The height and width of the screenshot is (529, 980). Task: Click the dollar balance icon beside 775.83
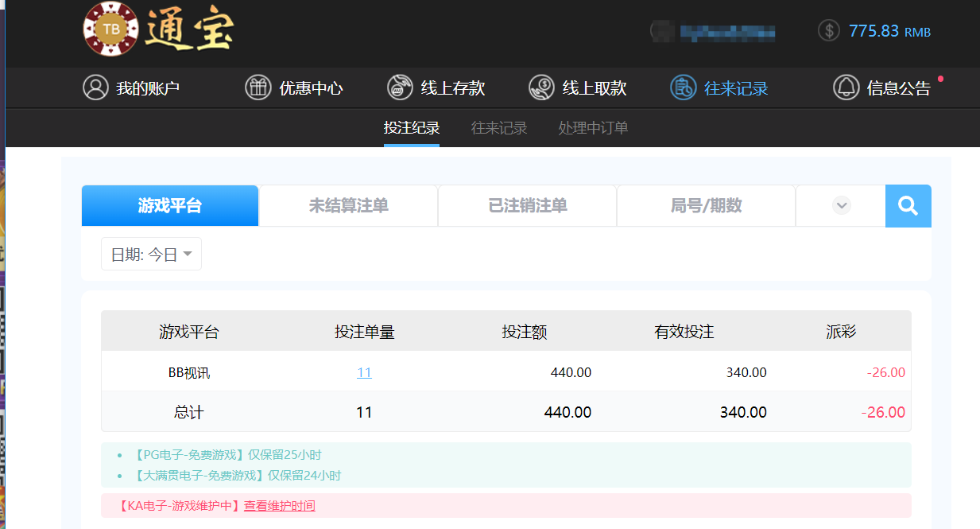point(827,31)
